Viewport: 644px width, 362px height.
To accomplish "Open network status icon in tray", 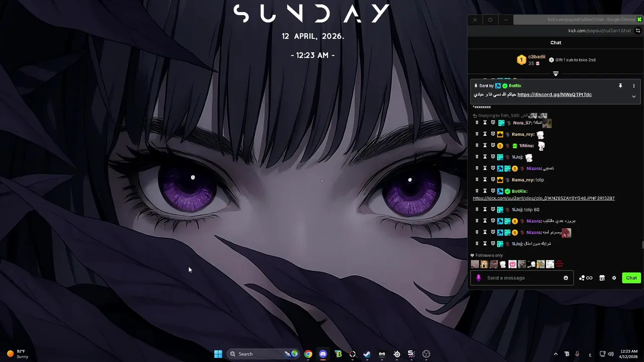I will click(602, 354).
